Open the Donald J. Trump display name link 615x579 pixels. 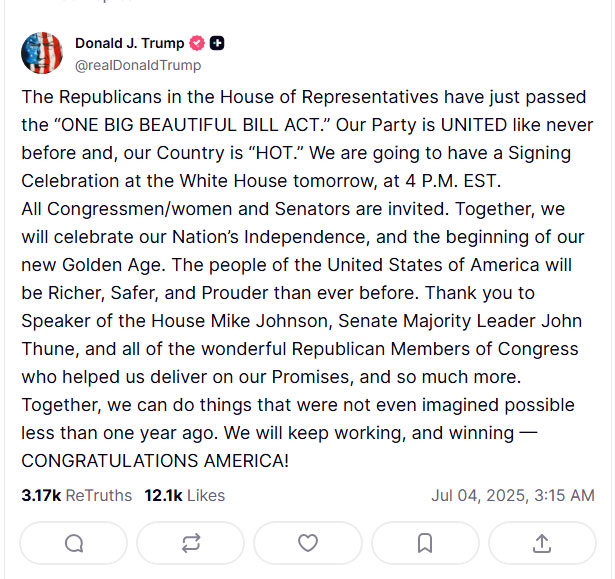coord(129,43)
